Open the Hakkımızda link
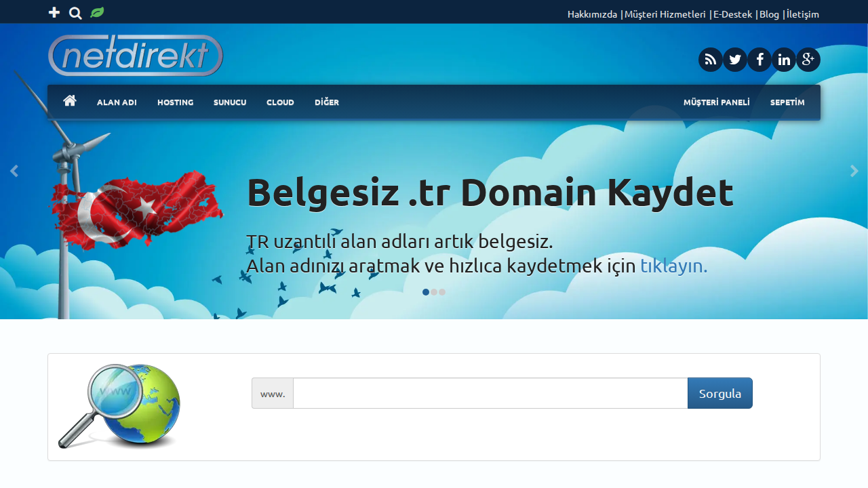 (592, 14)
